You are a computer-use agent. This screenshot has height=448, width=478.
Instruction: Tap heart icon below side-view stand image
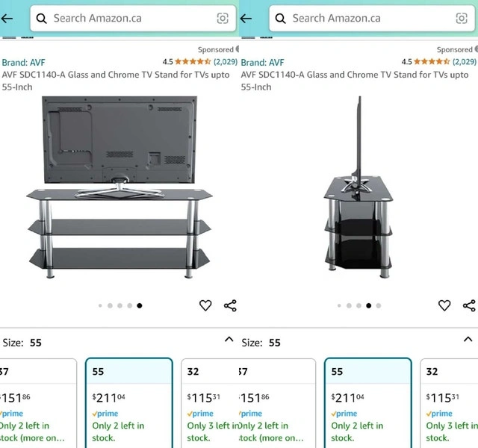pos(444,305)
